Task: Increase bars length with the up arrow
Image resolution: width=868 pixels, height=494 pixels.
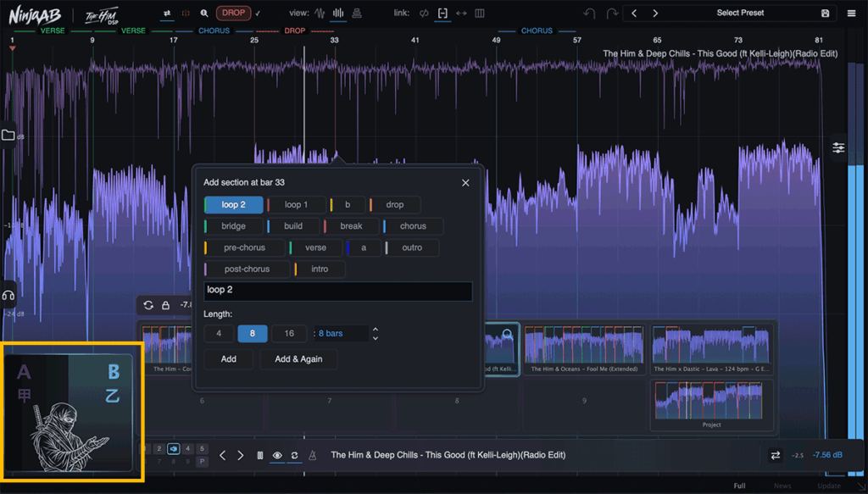Action: [x=376, y=329]
